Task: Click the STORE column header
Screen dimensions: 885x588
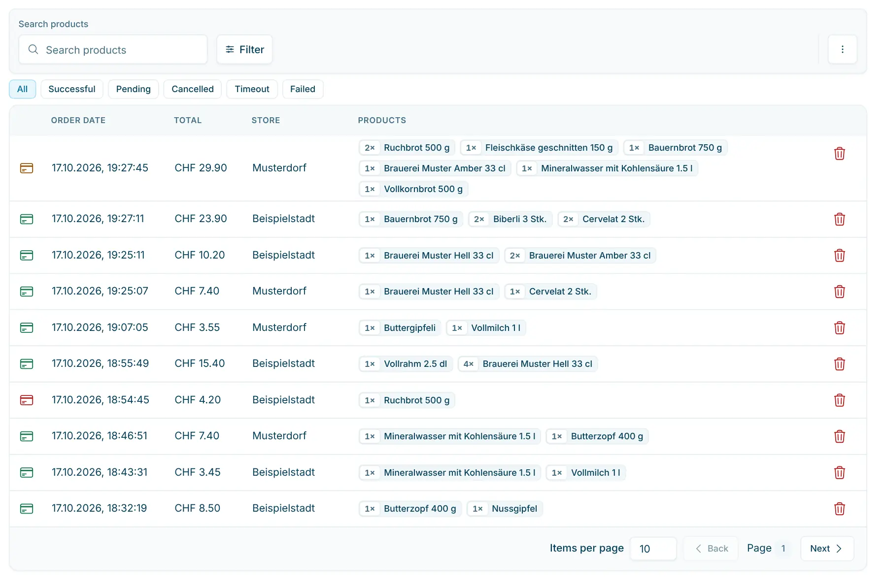Action: coord(266,120)
